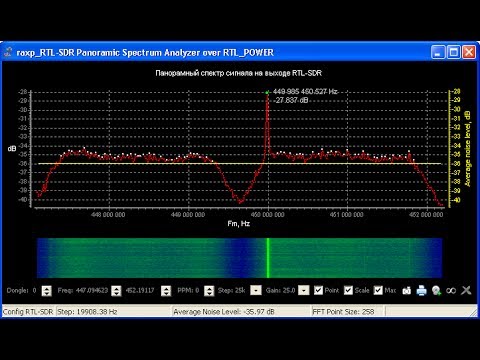The height and width of the screenshot is (360, 480).
Task: Click the chart title above the spectrum
Action: (239, 73)
